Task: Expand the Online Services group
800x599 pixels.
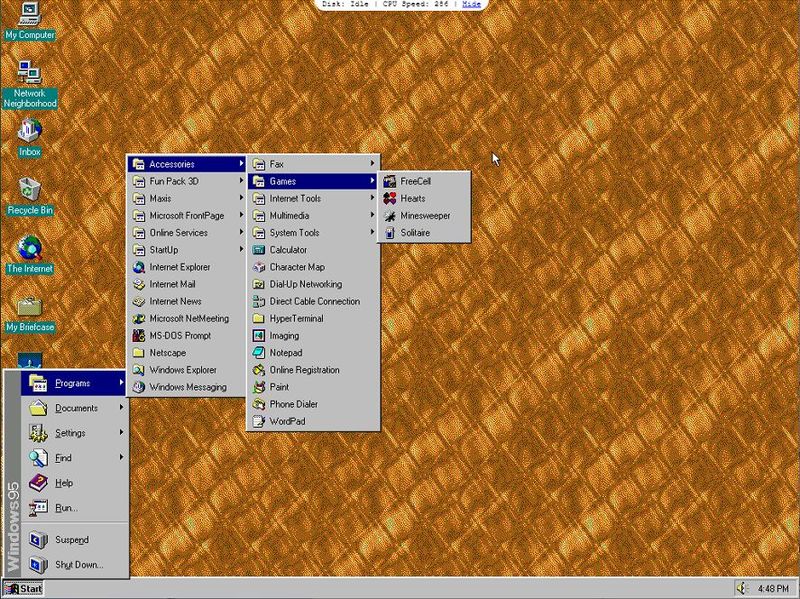Action: [x=187, y=233]
